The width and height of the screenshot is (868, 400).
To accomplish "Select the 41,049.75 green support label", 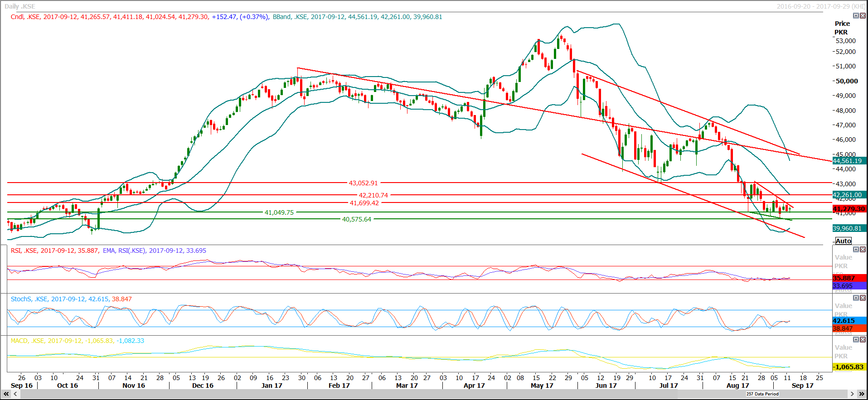I will click(279, 212).
